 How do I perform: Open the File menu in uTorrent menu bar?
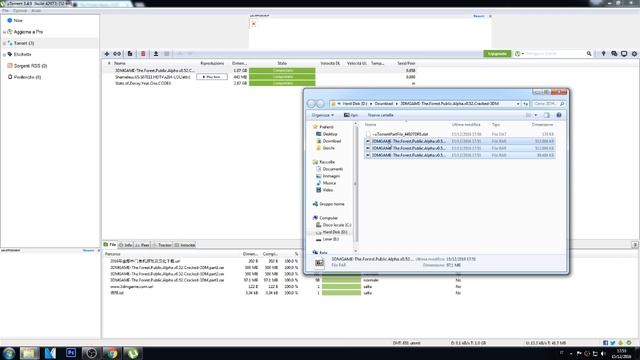(x=5, y=11)
